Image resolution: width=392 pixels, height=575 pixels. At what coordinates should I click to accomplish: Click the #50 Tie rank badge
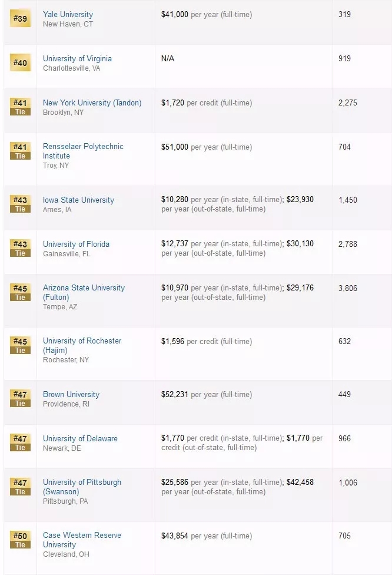20,540
